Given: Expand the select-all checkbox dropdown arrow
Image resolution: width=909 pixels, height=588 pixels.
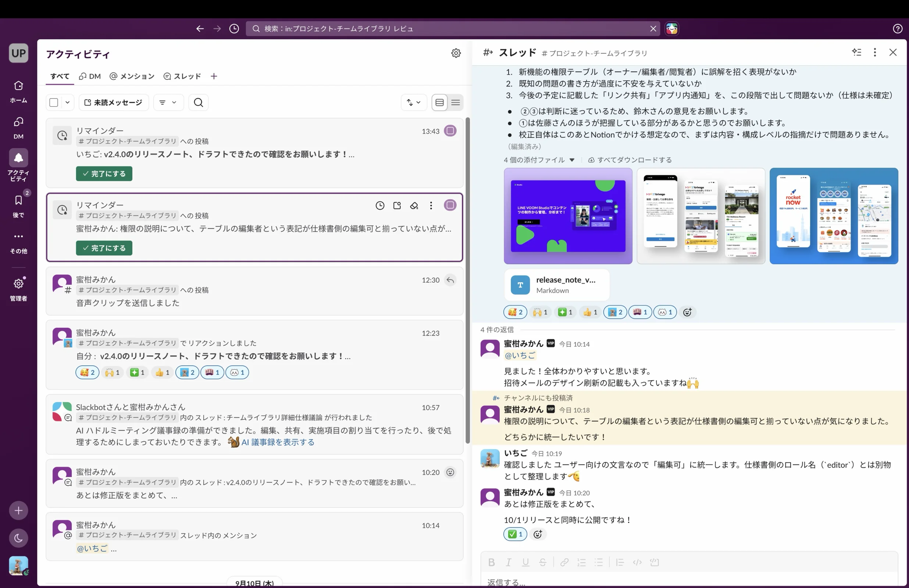Looking at the screenshot, I should pyautogui.click(x=67, y=102).
